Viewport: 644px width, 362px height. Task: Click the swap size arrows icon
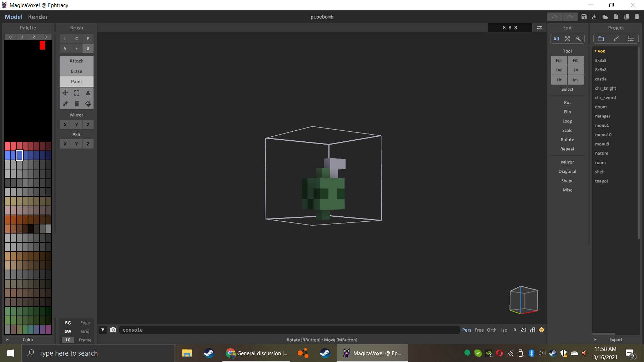pyautogui.click(x=539, y=28)
